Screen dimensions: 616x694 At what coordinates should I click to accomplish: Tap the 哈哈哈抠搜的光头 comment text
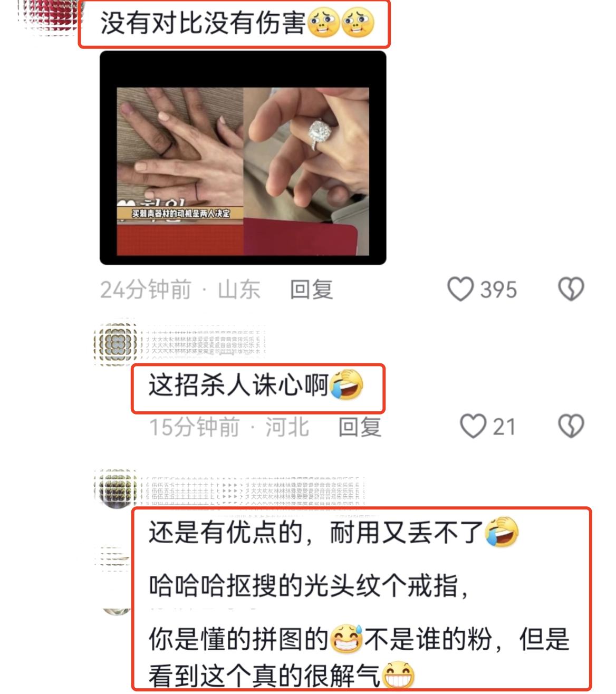[x=308, y=585]
